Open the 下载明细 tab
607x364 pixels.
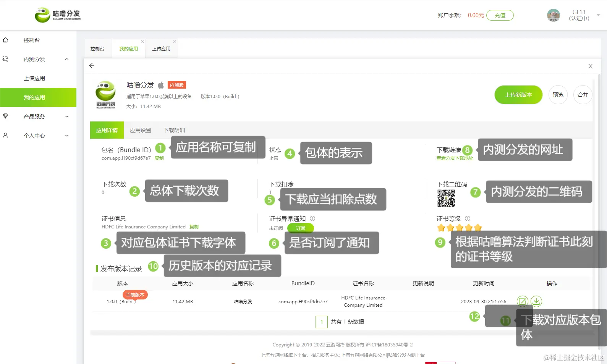pos(174,130)
